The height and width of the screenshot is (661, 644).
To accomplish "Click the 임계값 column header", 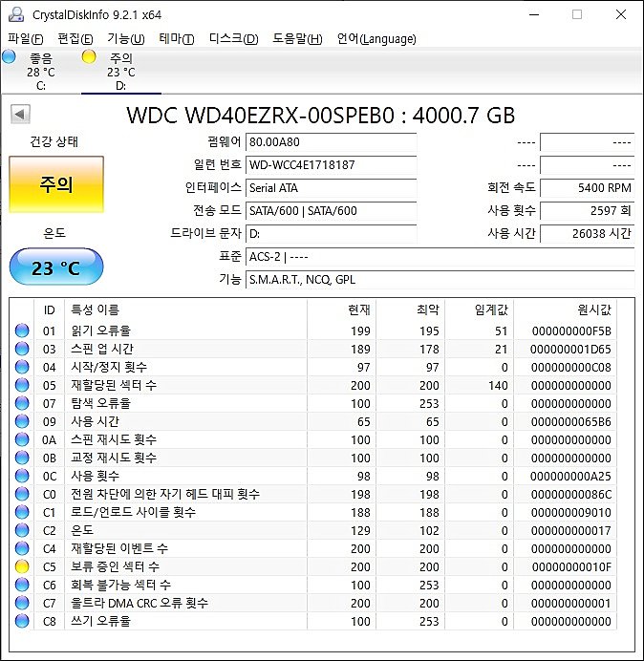I will click(x=479, y=310).
